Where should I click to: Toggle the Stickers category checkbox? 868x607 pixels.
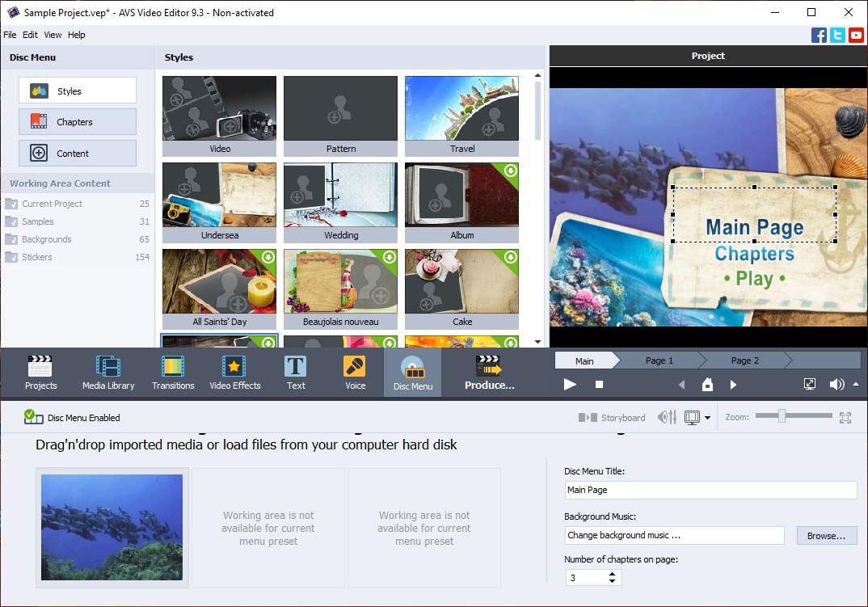pyautogui.click(x=11, y=257)
